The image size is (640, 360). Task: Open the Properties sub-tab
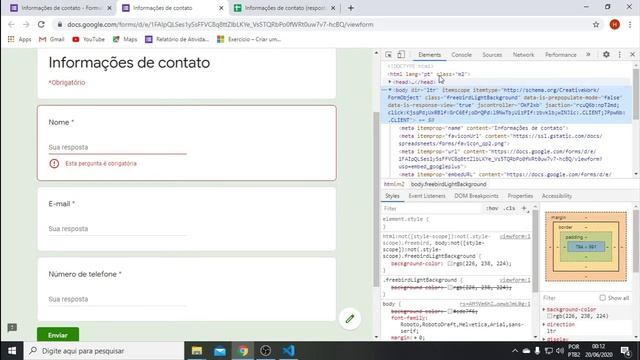pos(520,196)
